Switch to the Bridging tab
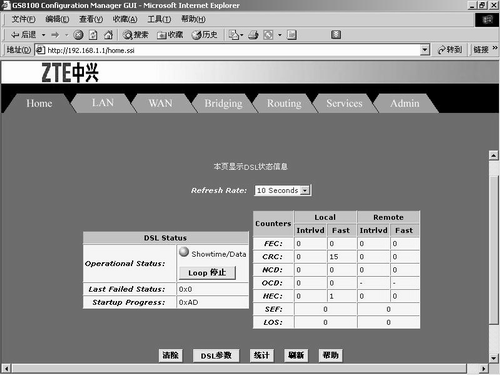Screen dimensions: 500x375 click(x=223, y=103)
